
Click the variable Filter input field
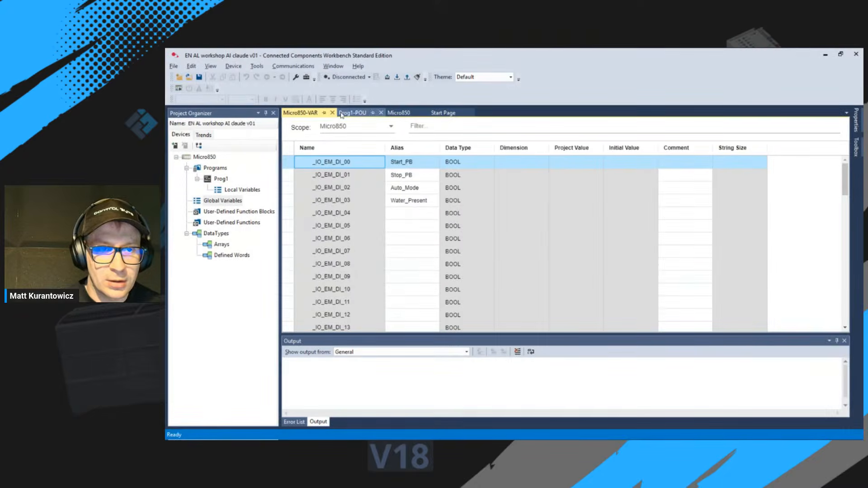coord(624,127)
